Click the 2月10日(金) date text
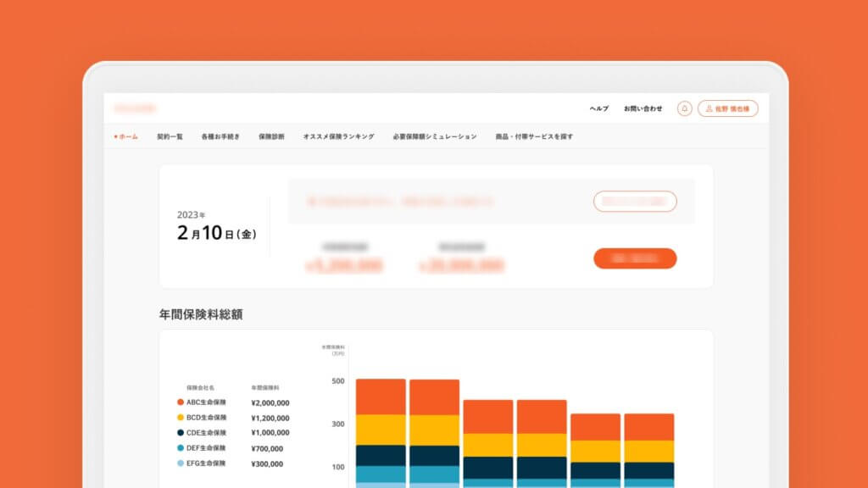Screen dimensions: 868x488 [x=216, y=233]
